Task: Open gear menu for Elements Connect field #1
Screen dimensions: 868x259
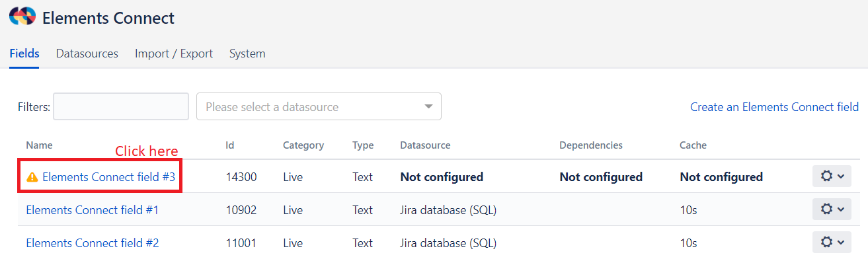Action: point(832,209)
